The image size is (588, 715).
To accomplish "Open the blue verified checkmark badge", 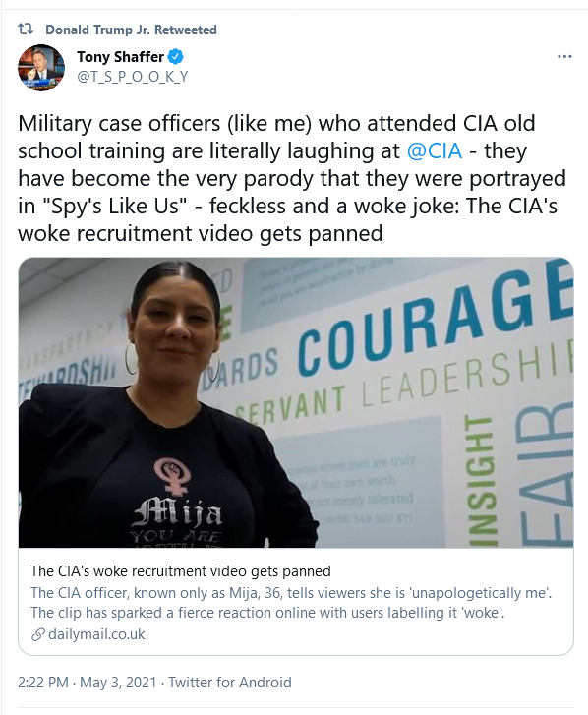I will 176,56.
